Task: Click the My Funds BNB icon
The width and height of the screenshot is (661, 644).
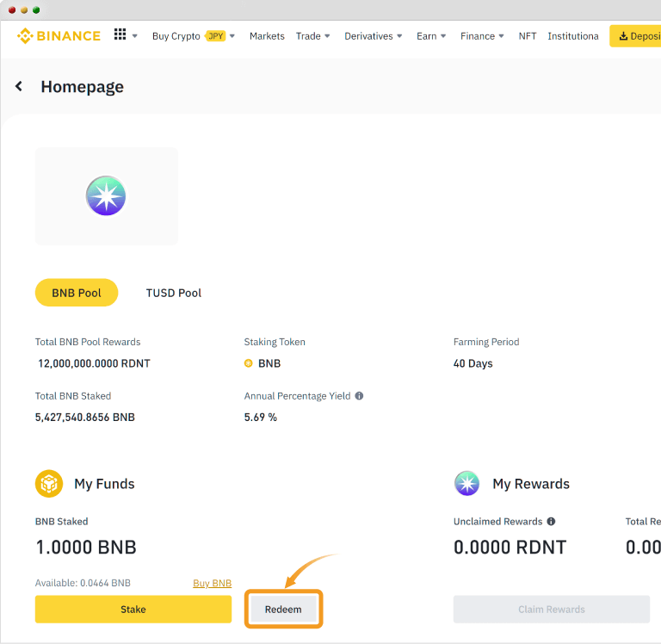Action: 49,484
